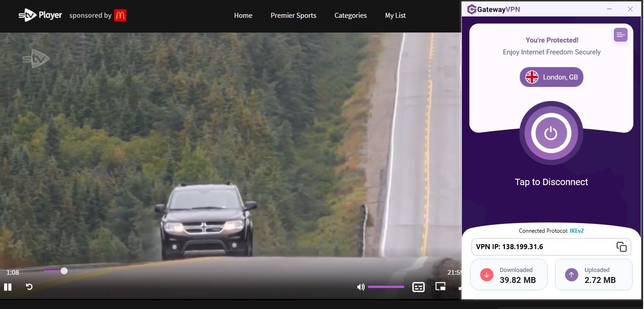Click IKEv2 to change connected protocol
This screenshot has height=309, width=644.
(576, 230)
